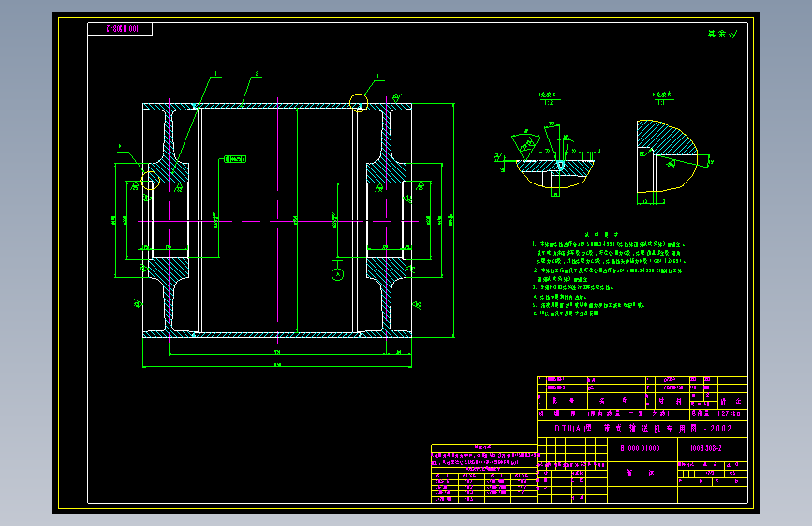The image size is (812, 526).
Task: Click the "127.3kg" weight value
Action: [x=730, y=414]
